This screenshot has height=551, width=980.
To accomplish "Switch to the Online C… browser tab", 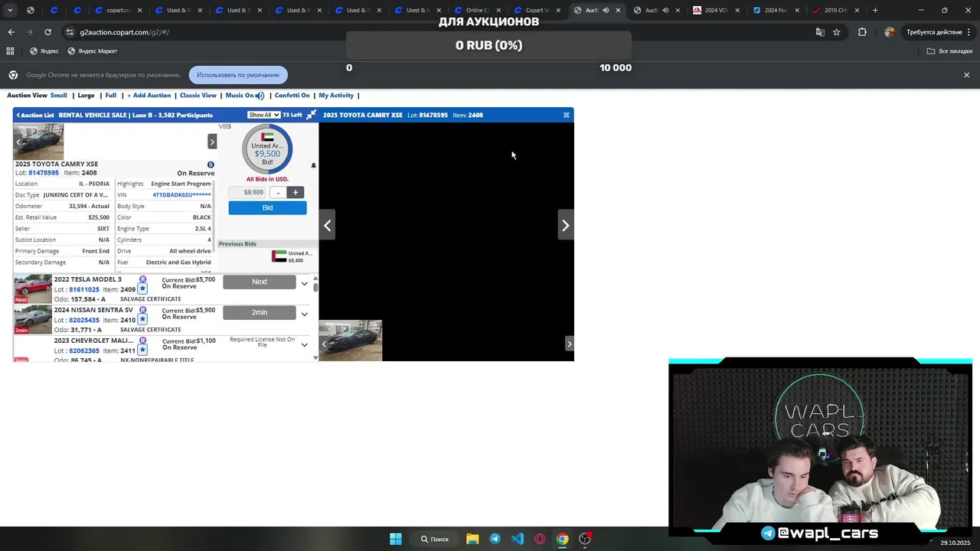I will point(478,11).
